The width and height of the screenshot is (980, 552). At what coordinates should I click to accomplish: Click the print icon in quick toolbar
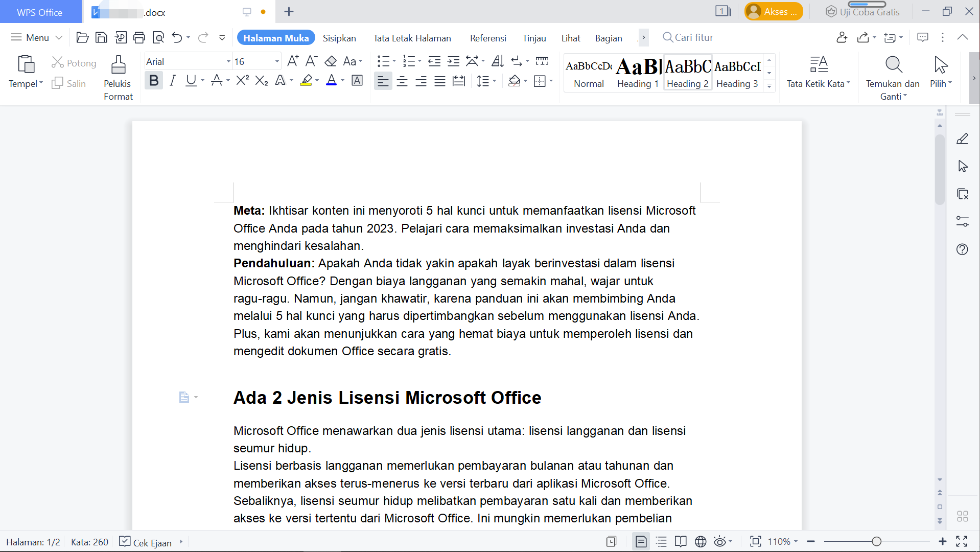pos(139,37)
